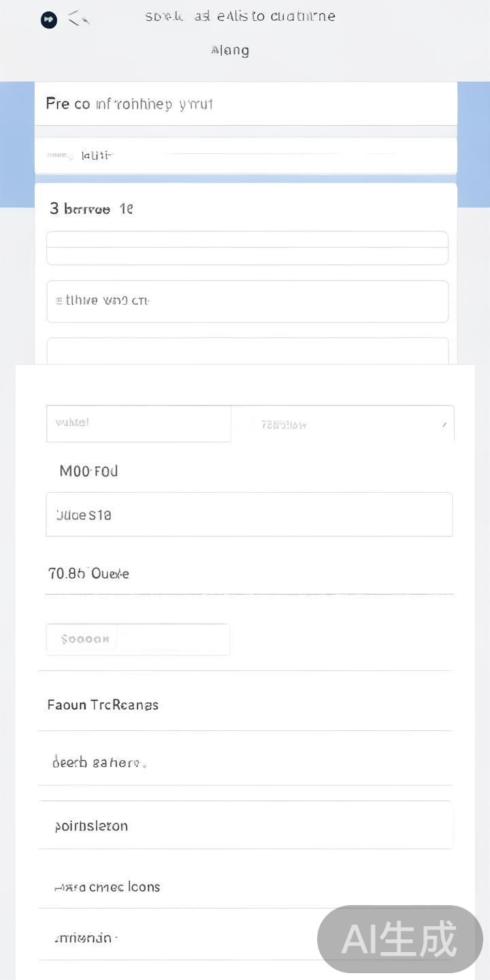Viewport: 490px width, 980px height.
Task: Tap the back arrow in the header
Action: [x=78, y=18]
